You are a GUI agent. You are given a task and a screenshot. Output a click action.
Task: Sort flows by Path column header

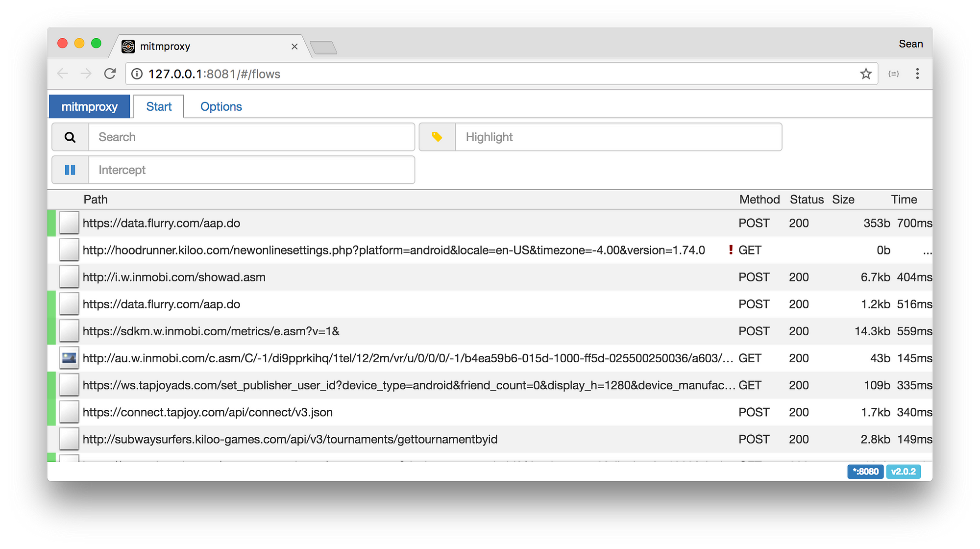point(96,200)
